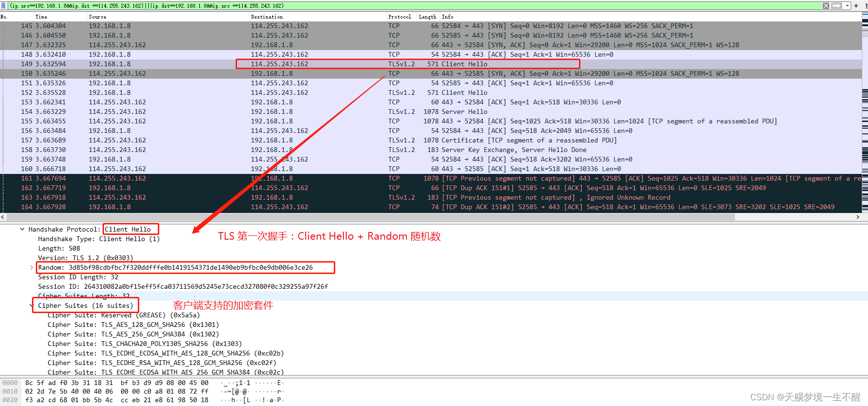Screen dimensions: 868x406
Task: Select packet 162 Dup ACK 151#1 row
Action: 431,188
